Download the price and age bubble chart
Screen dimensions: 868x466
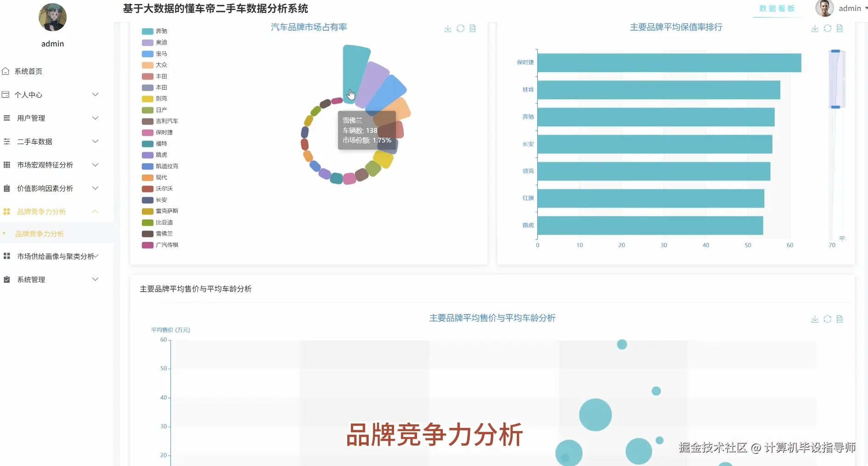tap(815, 319)
